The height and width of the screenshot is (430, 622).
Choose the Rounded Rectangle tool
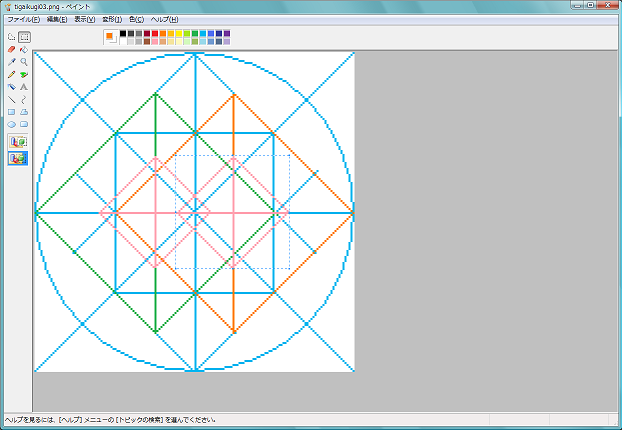pos(24,125)
